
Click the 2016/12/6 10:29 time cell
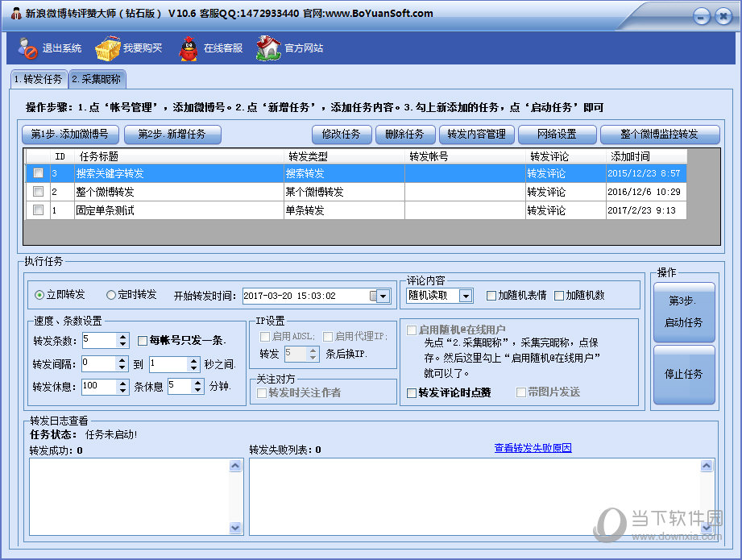pyautogui.click(x=646, y=192)
